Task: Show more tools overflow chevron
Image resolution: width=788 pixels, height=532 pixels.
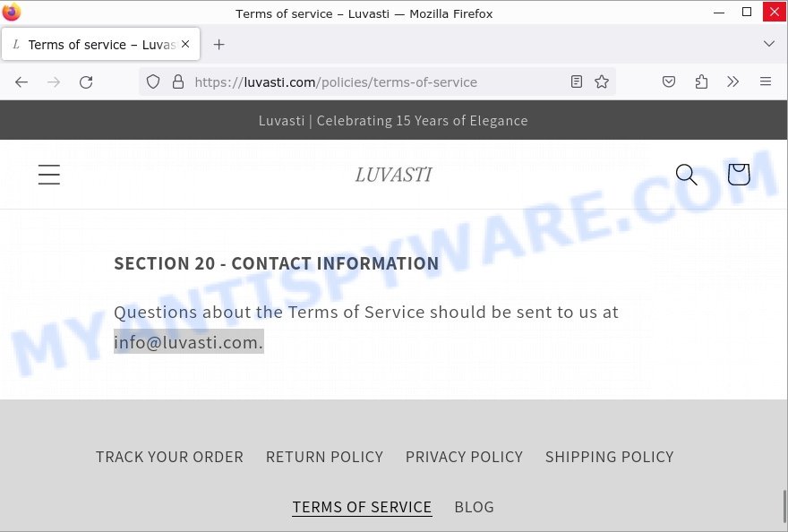Action: 733,82
